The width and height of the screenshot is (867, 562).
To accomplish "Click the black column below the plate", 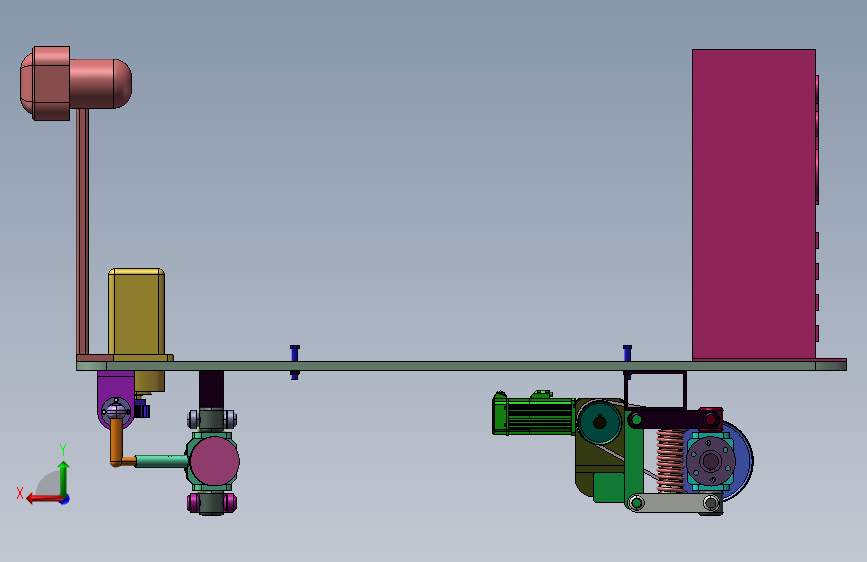I will click(211, 389).
